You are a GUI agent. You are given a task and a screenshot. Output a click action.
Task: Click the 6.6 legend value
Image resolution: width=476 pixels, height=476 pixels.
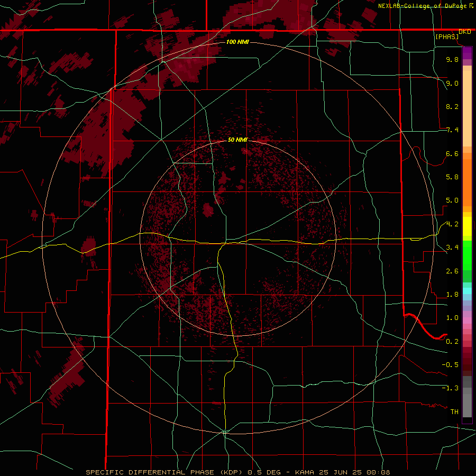tap(452, 153)
